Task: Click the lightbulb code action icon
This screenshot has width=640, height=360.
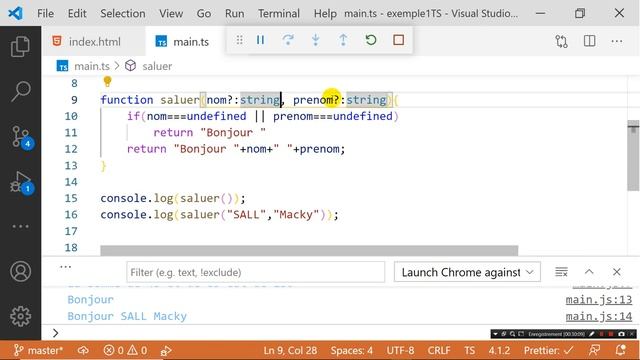Action: 107,82
